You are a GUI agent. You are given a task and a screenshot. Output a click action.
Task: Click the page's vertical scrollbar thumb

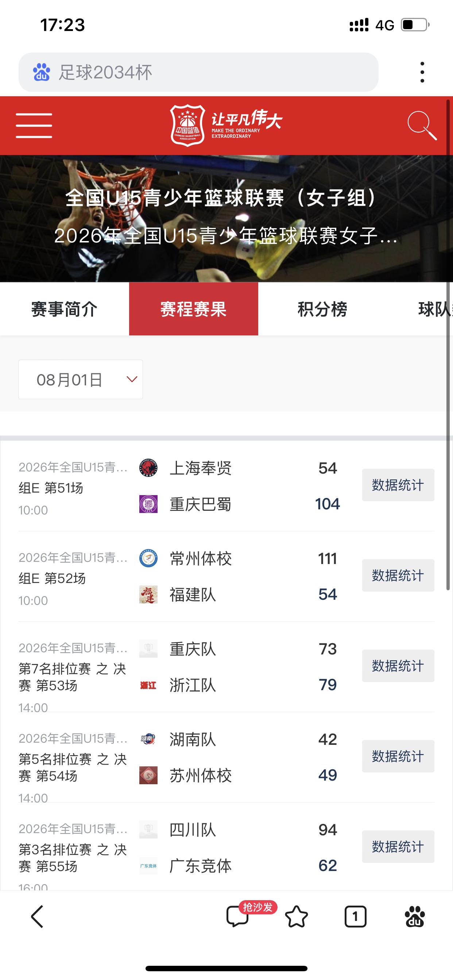click(x=448, y=345)
